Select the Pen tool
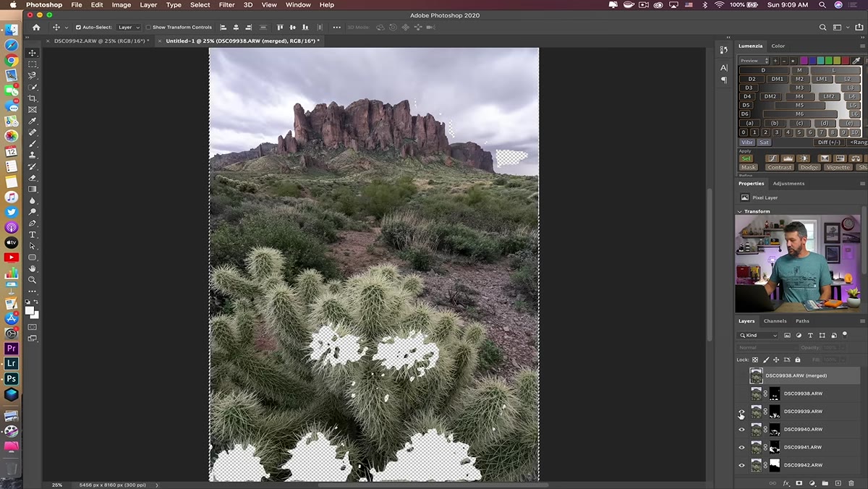 click(x=33, y=224)
